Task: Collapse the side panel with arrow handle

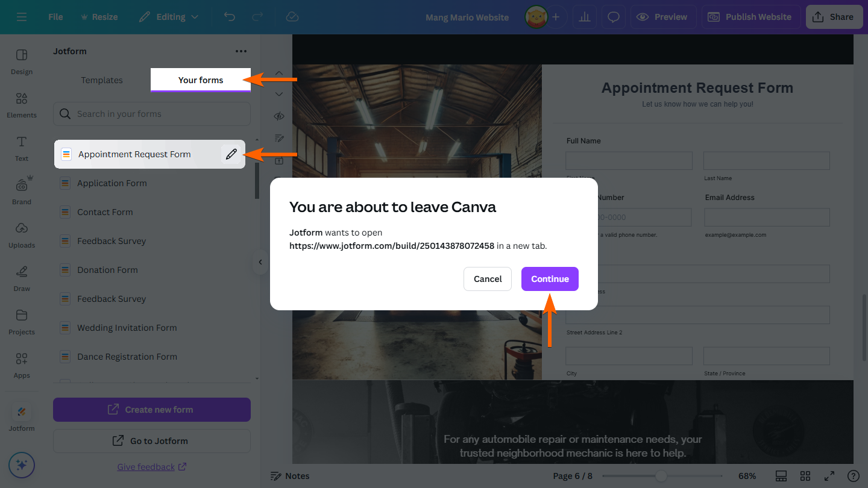Action: [260, 262]
